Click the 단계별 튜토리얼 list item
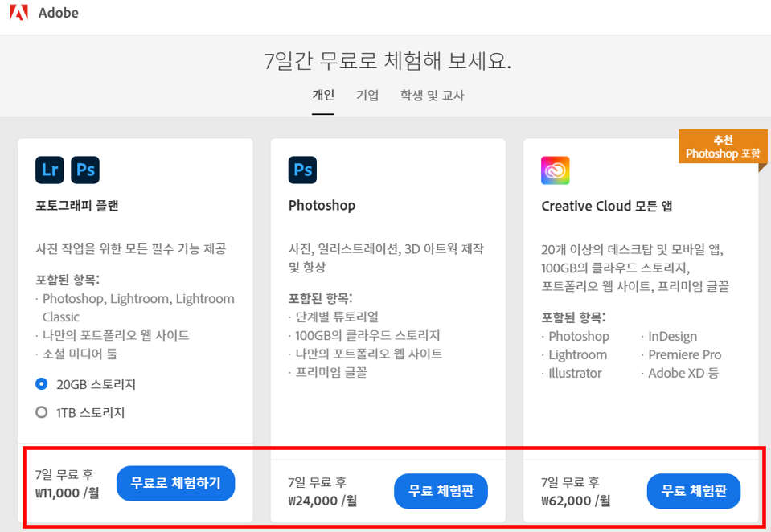This screenshot has height=532, width=771. (x=337, y=317)
